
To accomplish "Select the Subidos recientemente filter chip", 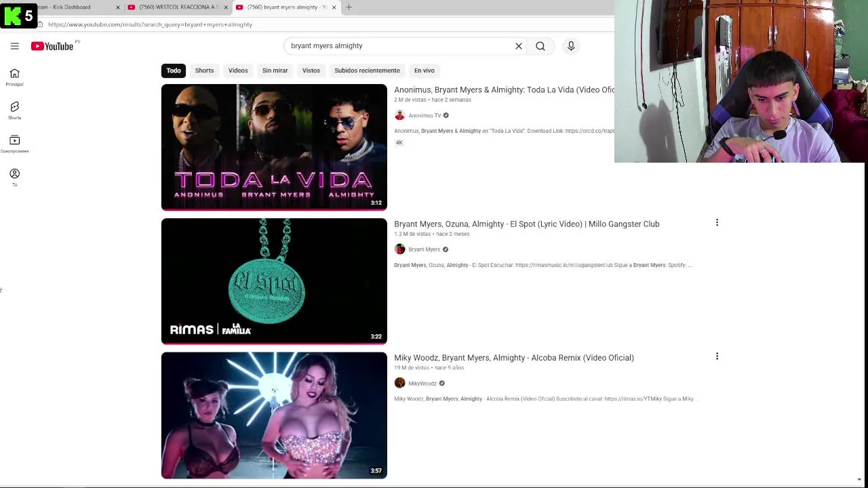I will click(x=367, y=70).
